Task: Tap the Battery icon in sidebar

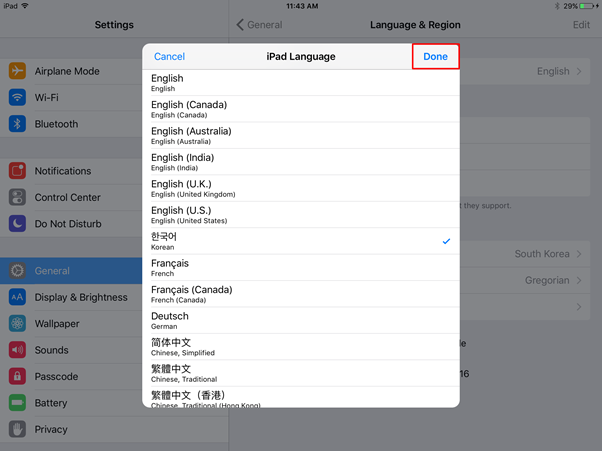Action: (x=17, y=403)
